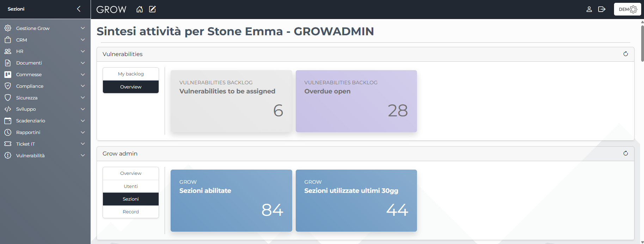The width and height of the screenshot is (644, 244).
Task: Click the Compliance shield-check icon
Action: coord(8,86)
